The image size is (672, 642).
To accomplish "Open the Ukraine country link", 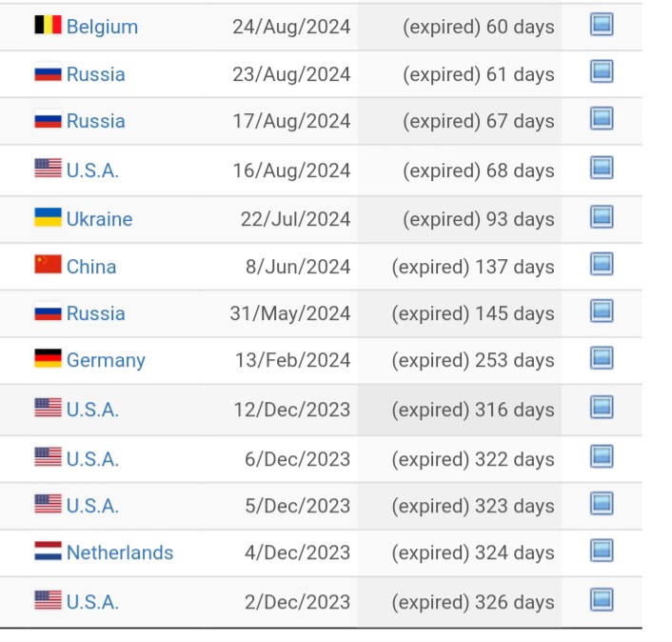I will (99, 219).
